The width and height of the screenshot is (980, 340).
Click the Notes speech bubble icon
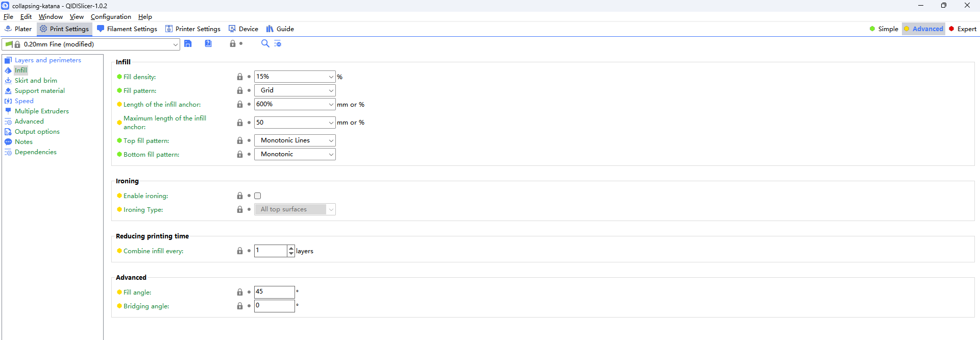coord(8,142)
